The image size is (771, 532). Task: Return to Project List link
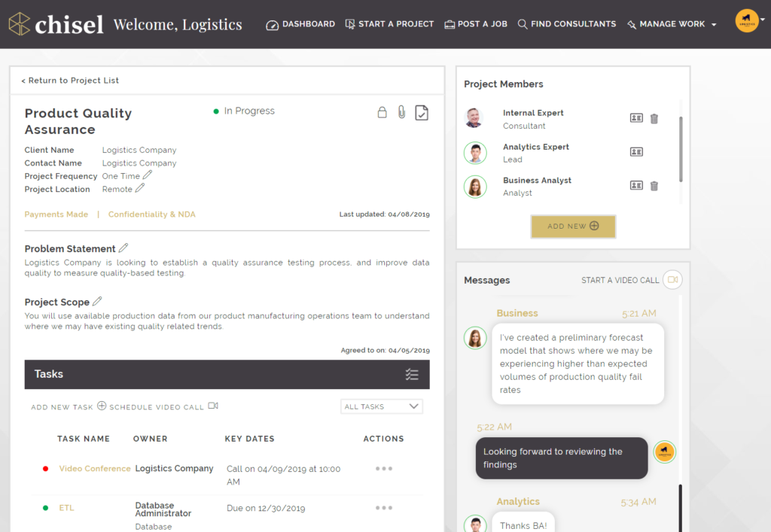click(70, 81)
